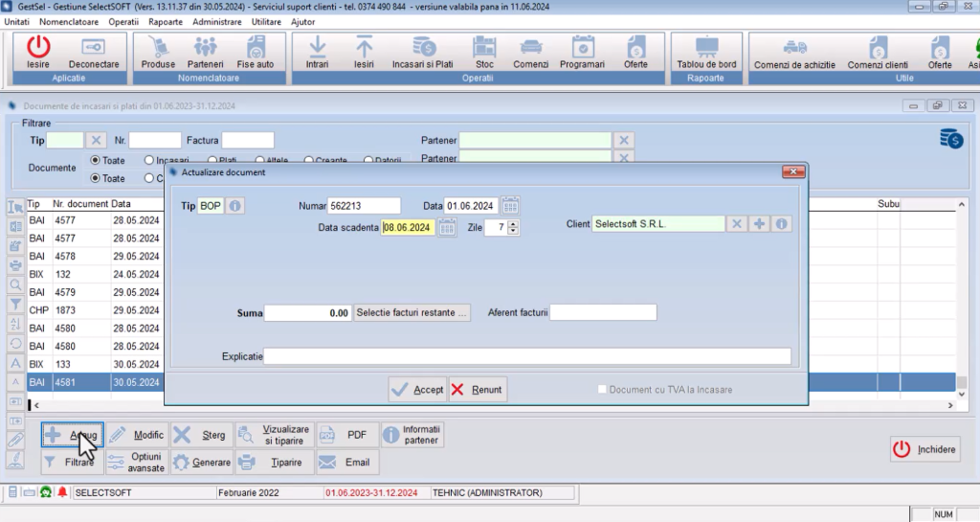This screenshot has width=980, height=522.
Task: Open Programari from toolbar
Action: tap(582, 53)
